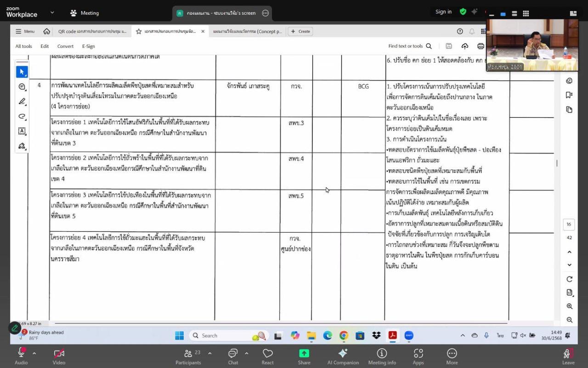Expand Participants options caret

[210, 353]
